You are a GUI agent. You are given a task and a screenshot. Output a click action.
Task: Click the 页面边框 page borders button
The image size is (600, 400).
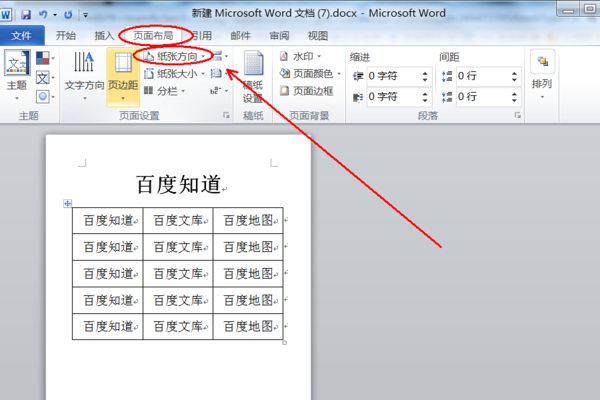click(306, 91)
